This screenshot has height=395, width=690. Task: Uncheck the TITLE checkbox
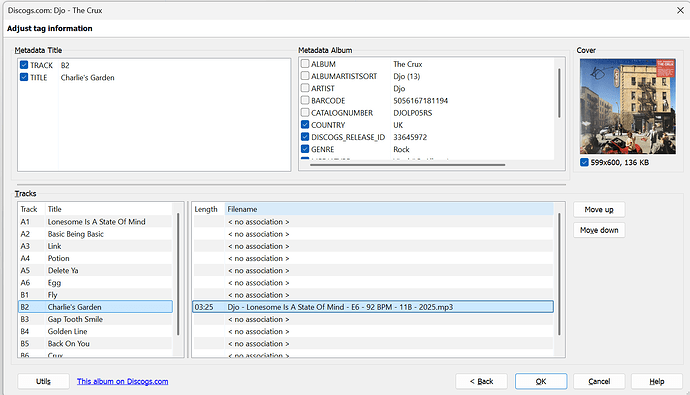(x=24, y=77)
